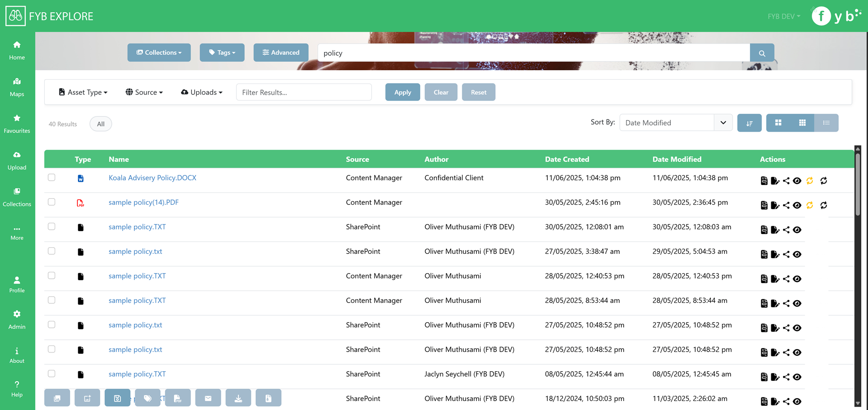Open sample policy(14).PDF link
This screenshot has width=868, height=410.
coord(143,202)
